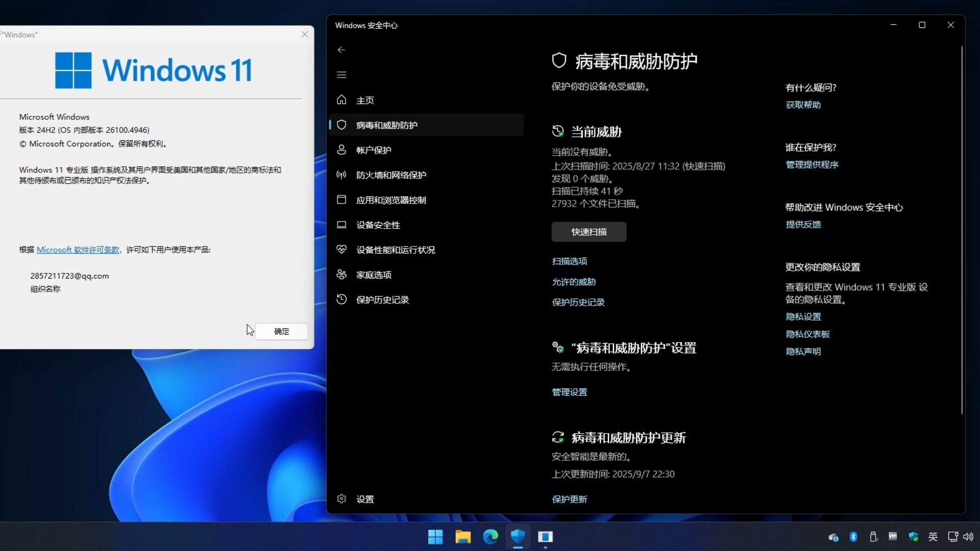Open the VMware Tools tray icon

tap(893, 537)
